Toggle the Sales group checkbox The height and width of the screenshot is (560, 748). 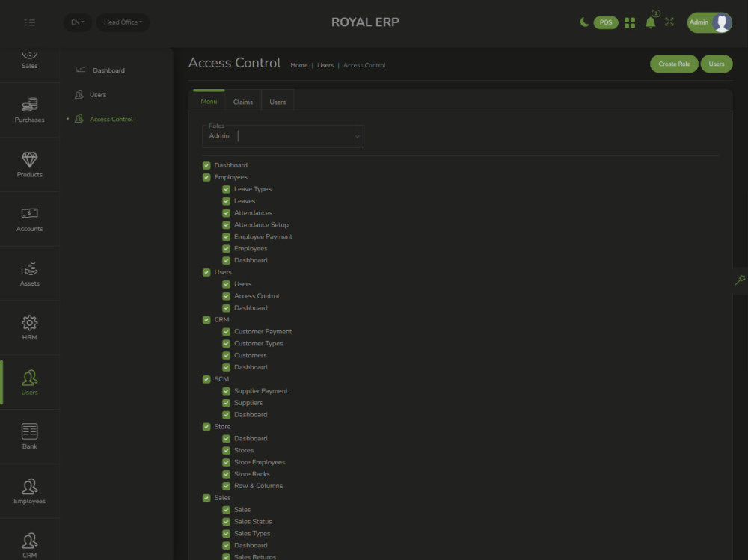pyautogui.click(x=206, y=498)
